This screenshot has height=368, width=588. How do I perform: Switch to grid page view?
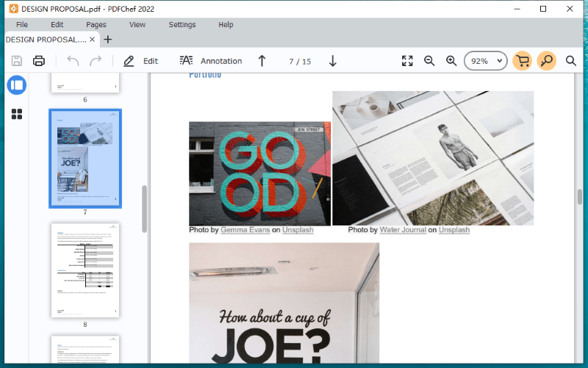17,114
